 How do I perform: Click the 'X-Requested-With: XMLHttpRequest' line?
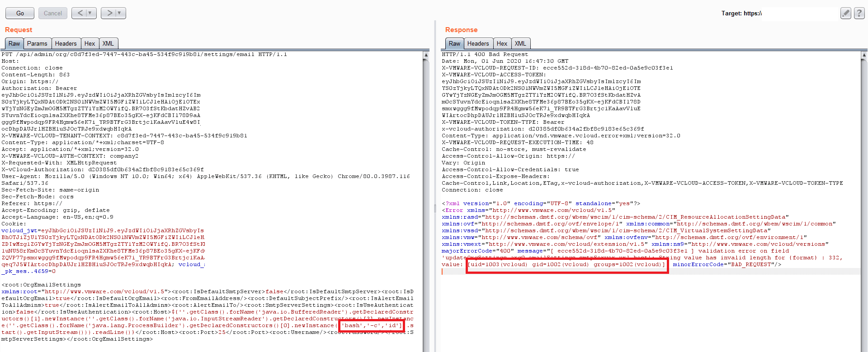click(x=59, y=163)
